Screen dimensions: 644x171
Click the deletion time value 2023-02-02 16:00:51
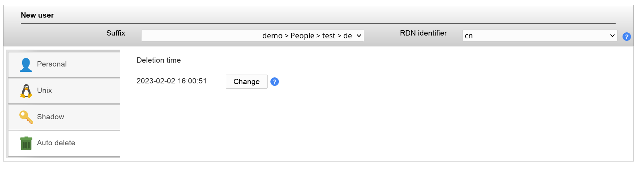tap(171, 81)
